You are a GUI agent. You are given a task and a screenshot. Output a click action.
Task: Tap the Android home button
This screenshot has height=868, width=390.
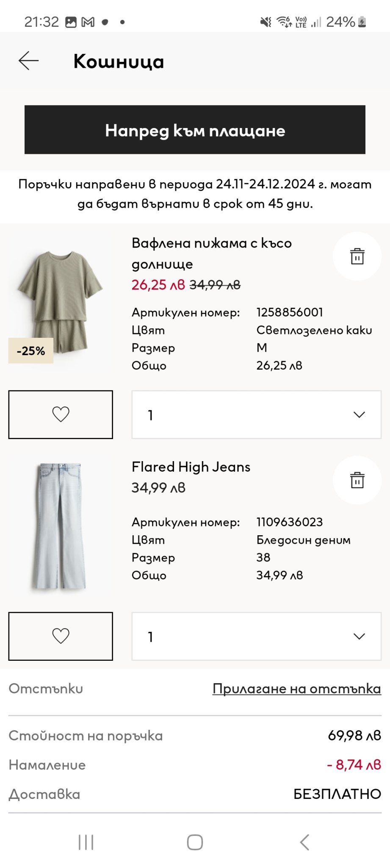[x=195, y=842]
